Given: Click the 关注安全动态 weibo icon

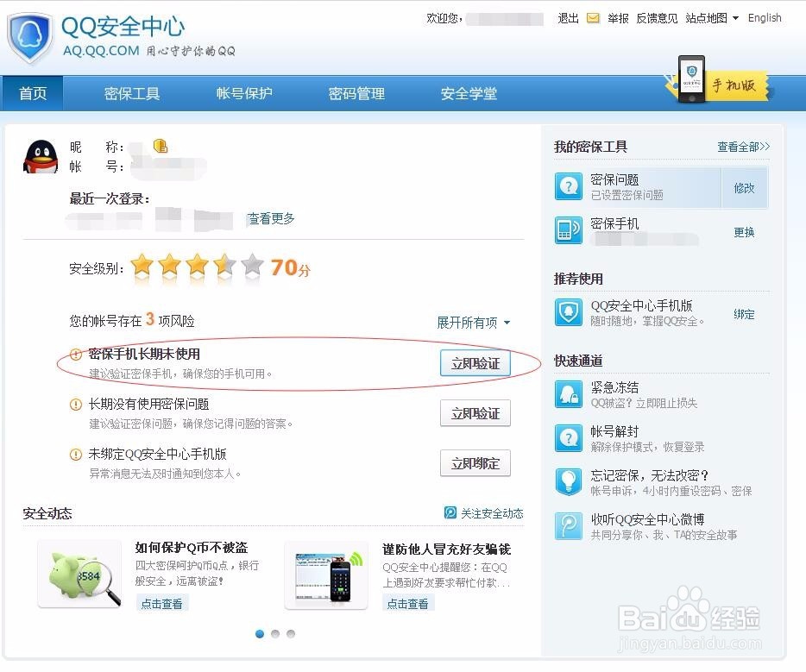Looking at the screenshot, I should [450, 512].
